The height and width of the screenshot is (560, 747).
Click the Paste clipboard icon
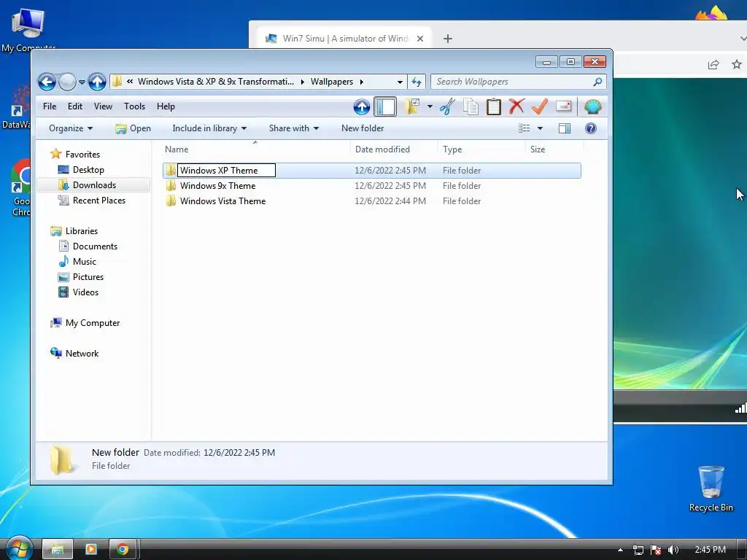494,106
